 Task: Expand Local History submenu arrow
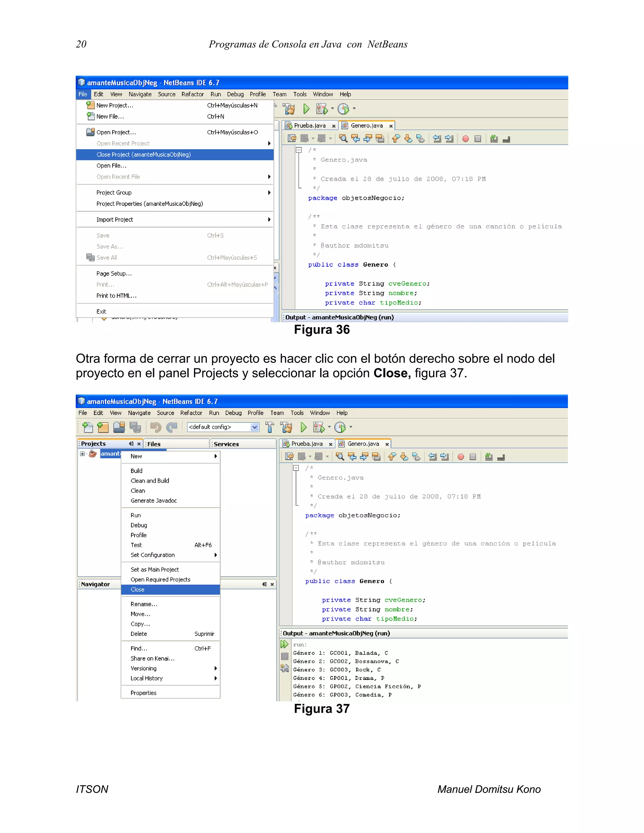216,678
